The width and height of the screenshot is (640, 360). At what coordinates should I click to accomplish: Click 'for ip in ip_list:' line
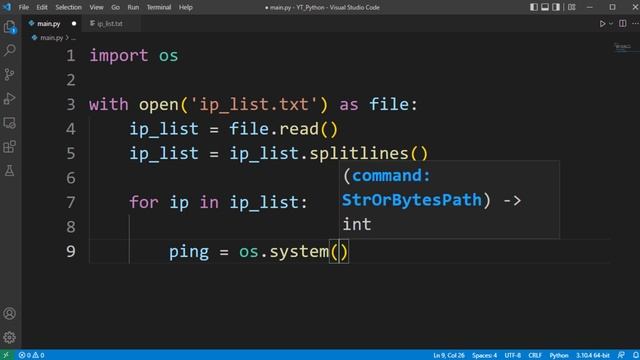[x=218, y=202]
